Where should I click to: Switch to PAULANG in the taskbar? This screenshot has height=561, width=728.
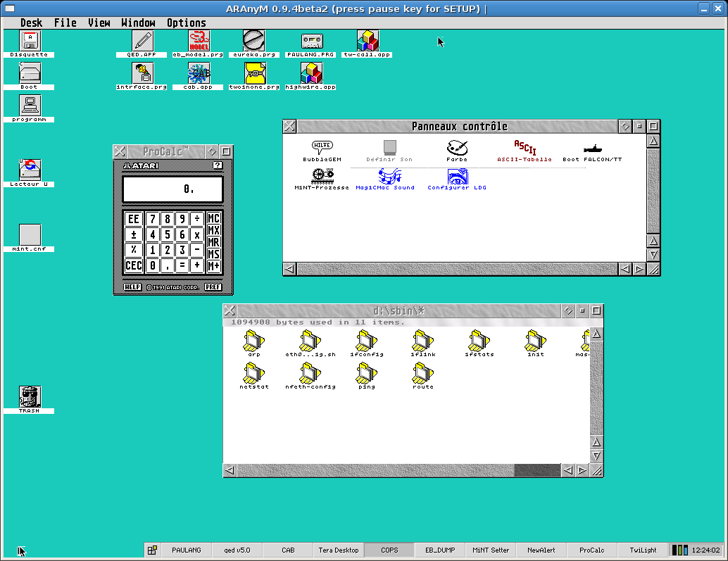point(186,550)
